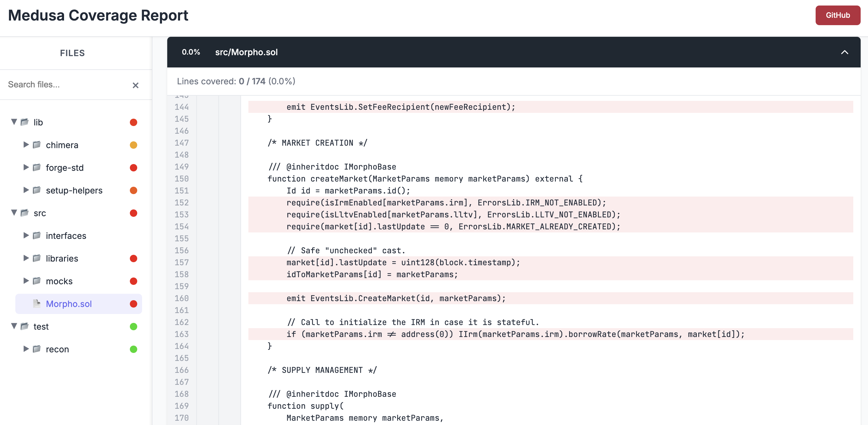Image resolution: width=868 pixels, height=425 pixels.
Task: Select the src folder label
Action: click(40, 213)
